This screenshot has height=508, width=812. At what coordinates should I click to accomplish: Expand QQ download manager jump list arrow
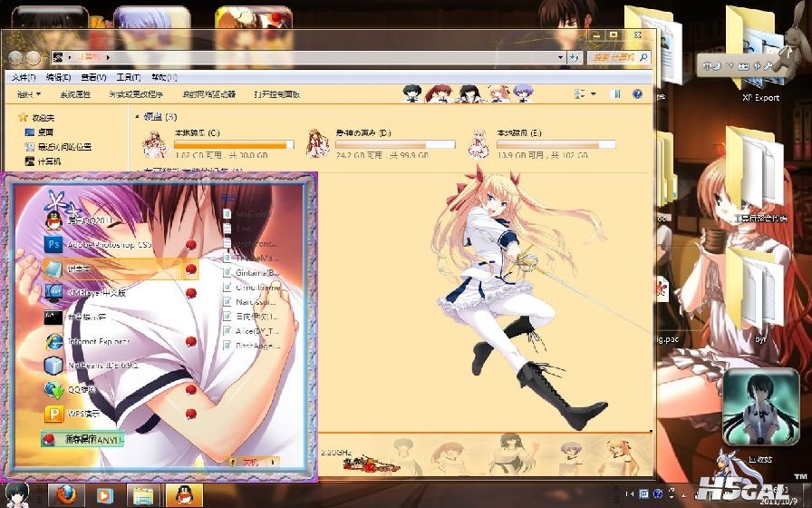tap(191, 389)
